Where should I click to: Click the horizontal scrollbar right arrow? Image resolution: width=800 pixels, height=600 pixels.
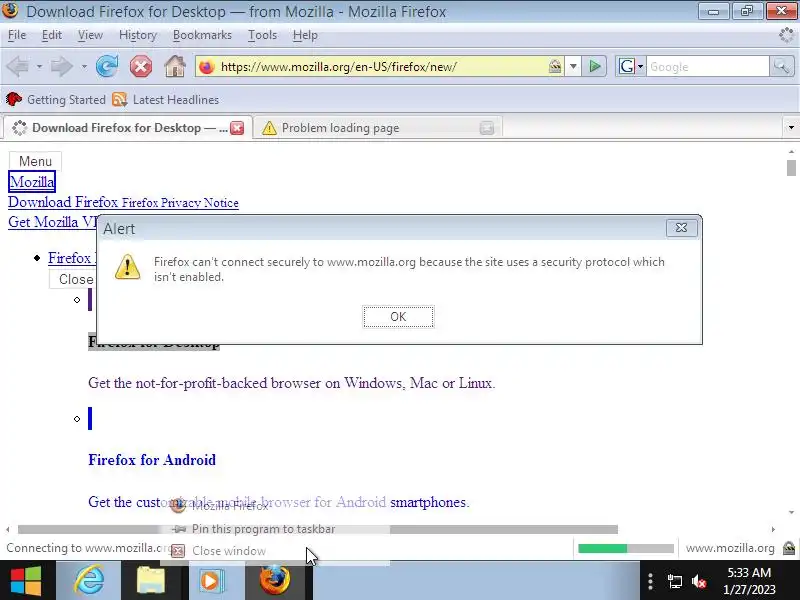[x=773, y=529]
